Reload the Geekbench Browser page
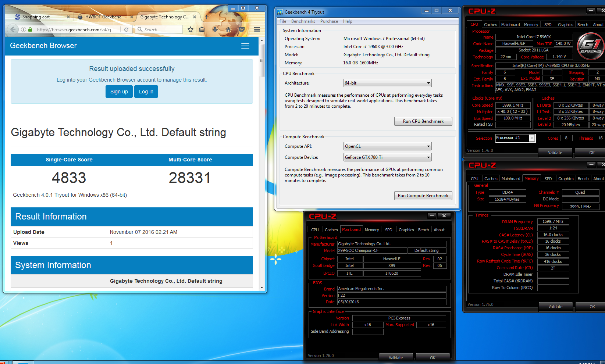The image size is (605, 364). pos(126,29)
